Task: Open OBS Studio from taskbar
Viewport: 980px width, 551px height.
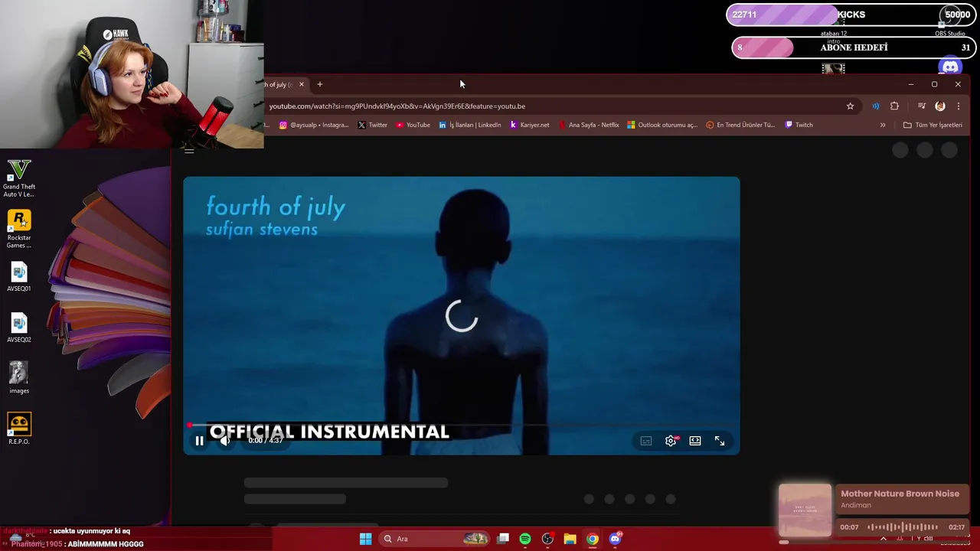Action: pyautogui.click(x=547, y=539)
